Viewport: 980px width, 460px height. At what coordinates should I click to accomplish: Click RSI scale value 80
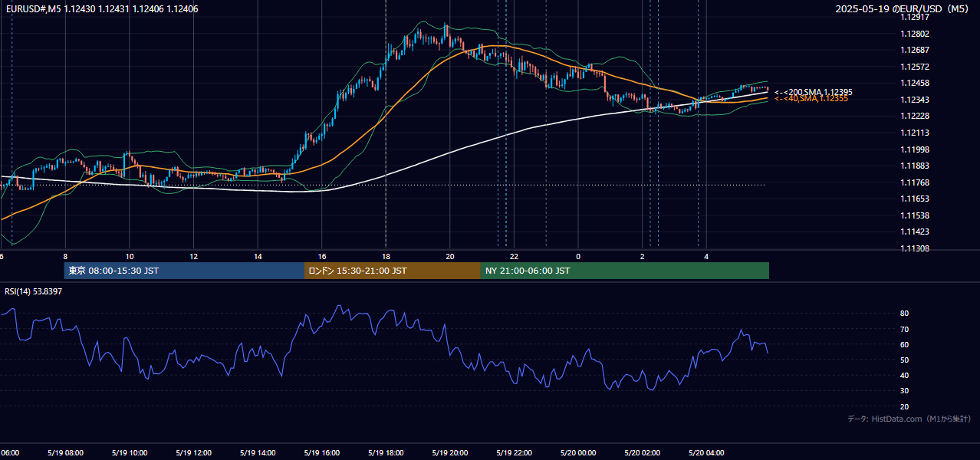coord(905,314)
